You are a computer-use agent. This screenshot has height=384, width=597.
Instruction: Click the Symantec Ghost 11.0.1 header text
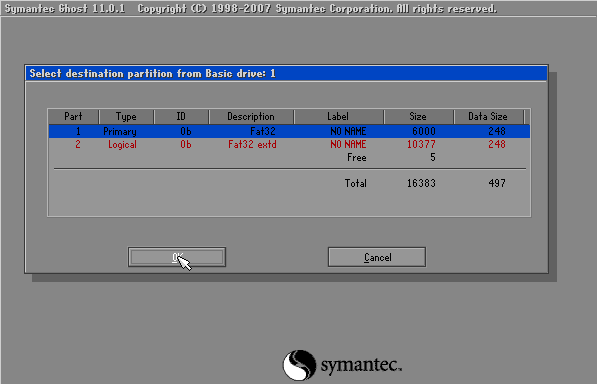65,8
